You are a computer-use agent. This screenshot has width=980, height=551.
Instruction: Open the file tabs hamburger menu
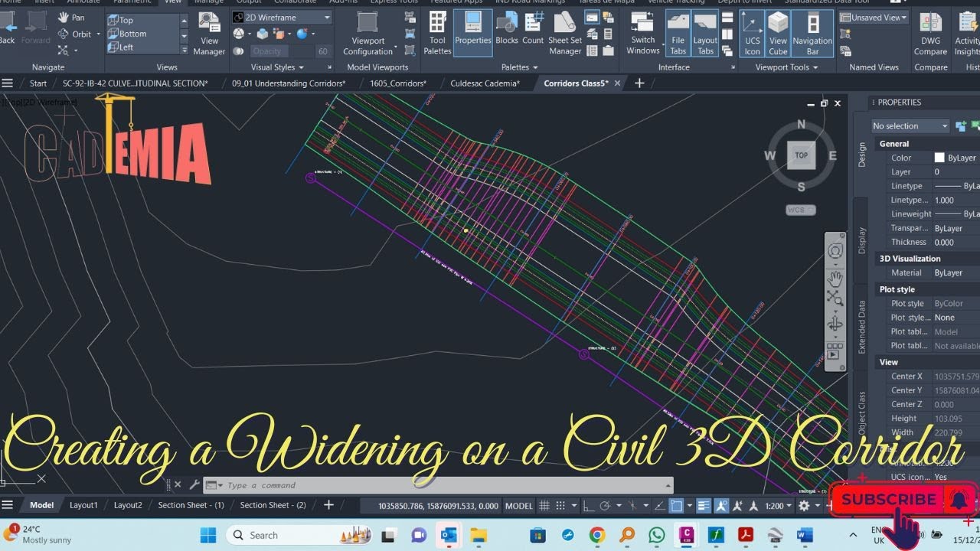[x=8, y=83]
